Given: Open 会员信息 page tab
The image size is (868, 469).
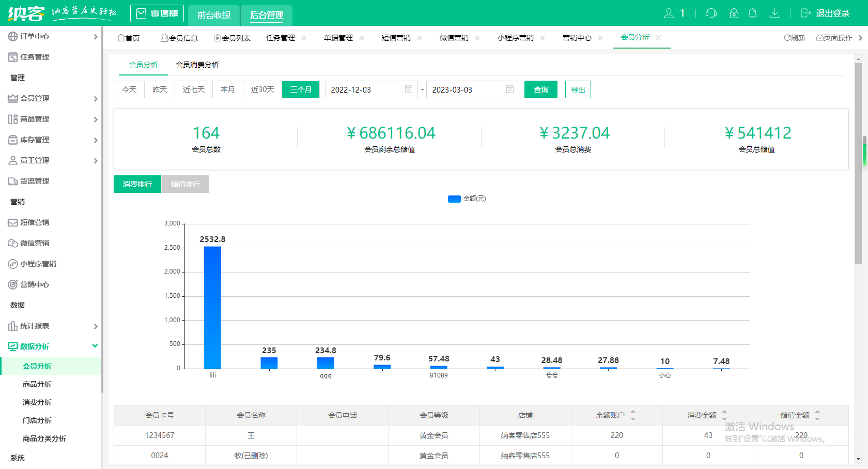Looking at the screenshot, I should (179, 38).
